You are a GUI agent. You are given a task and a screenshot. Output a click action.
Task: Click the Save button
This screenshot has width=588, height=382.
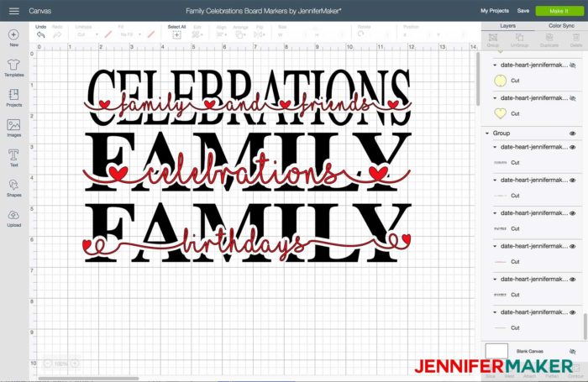[x=522, y=11]
